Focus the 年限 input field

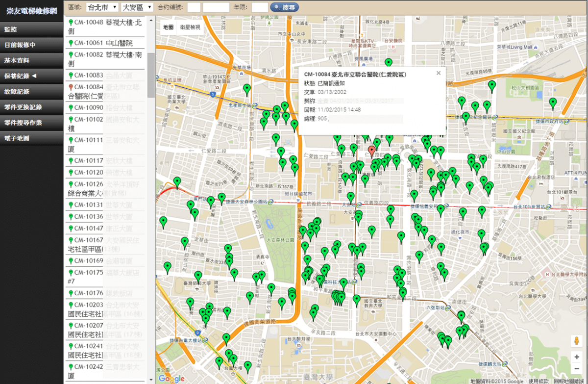(260, 7)
